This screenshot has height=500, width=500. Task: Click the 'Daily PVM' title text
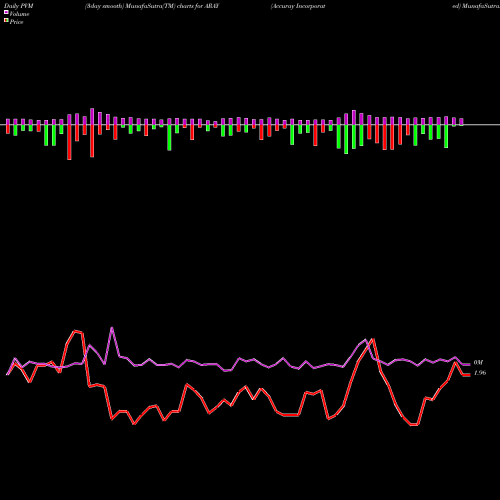coord(19,6)
